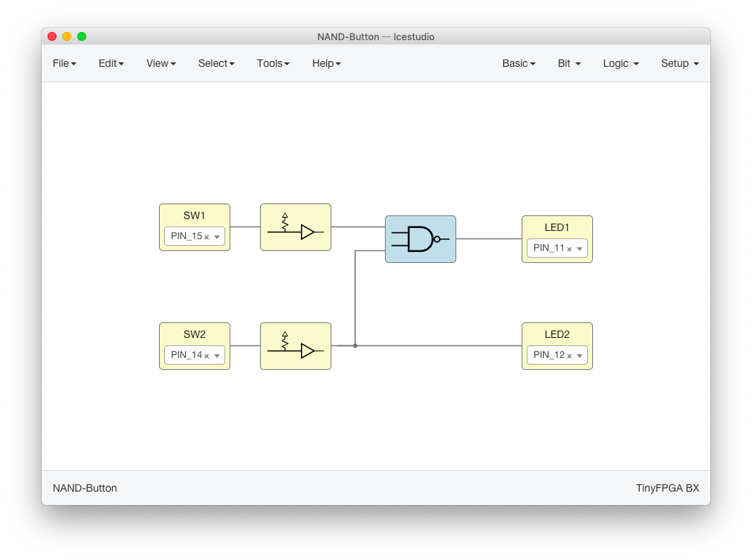Expand the LED1 pin selector dropdown
752x560 pixels.
(x=580, y=250)
